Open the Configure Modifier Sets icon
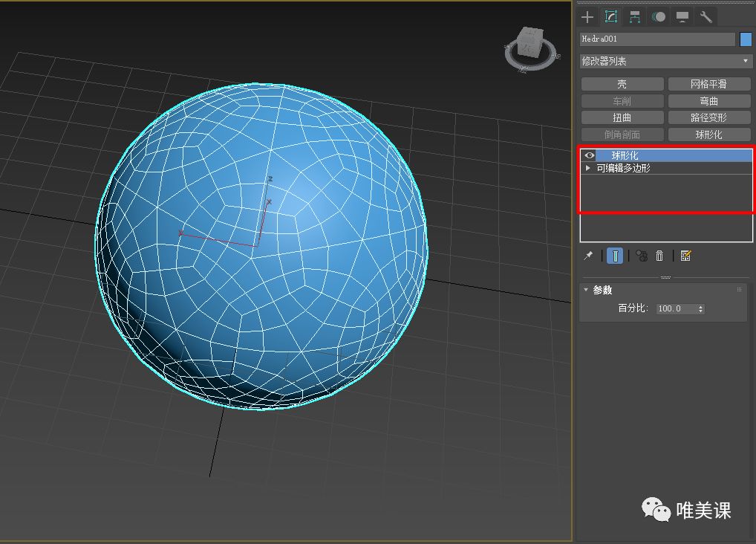The height and width of the screenshot is (544, 756). click(685, 256)
